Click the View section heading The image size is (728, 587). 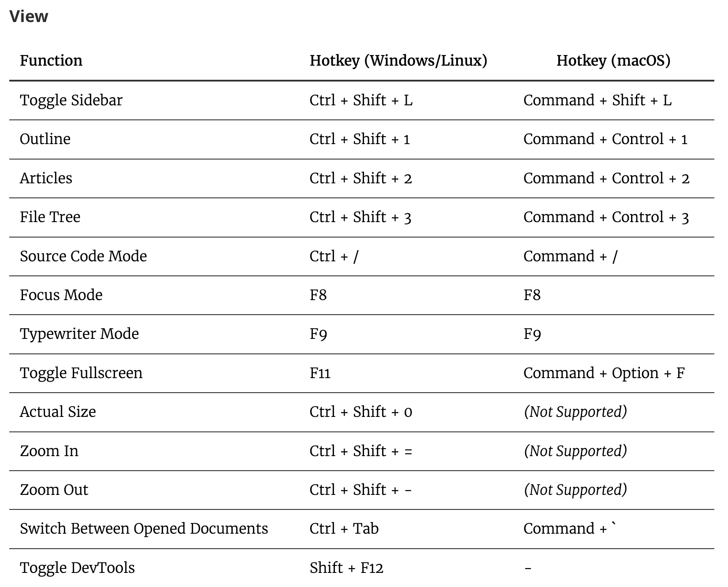pyautogui.click(x=29, y=16)
